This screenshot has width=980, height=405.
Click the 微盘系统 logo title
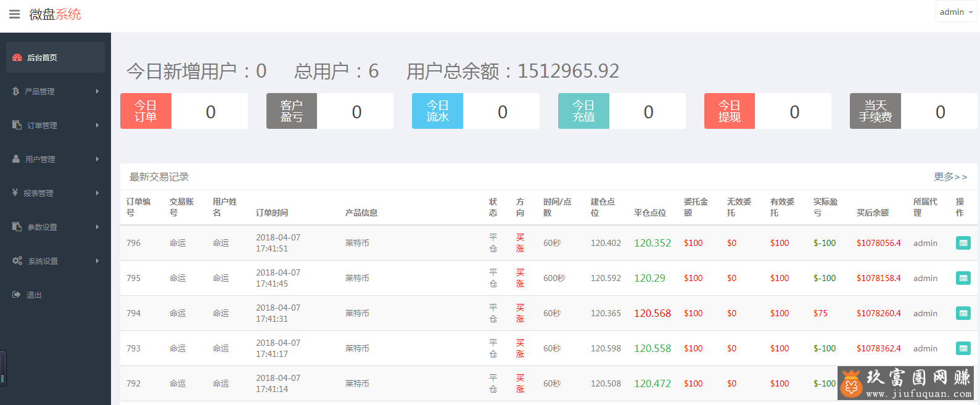coord(55,14)
